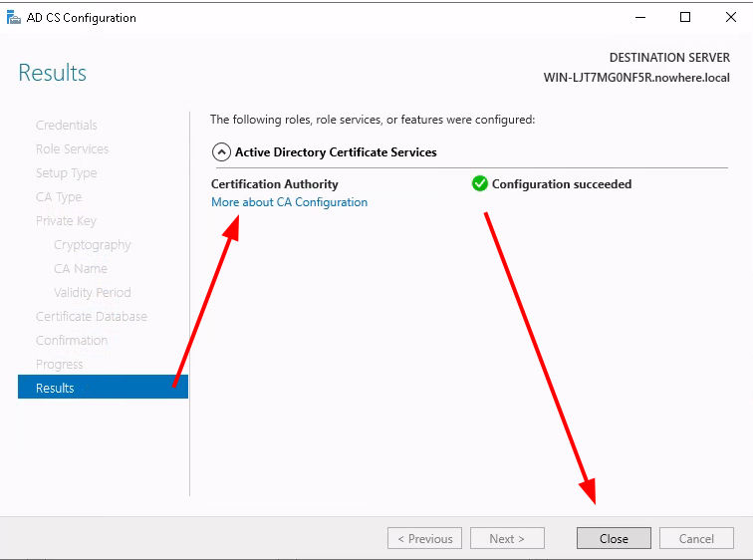
Task: Click Active Directory Certificate Services heading text
Action: click(336, 152)
